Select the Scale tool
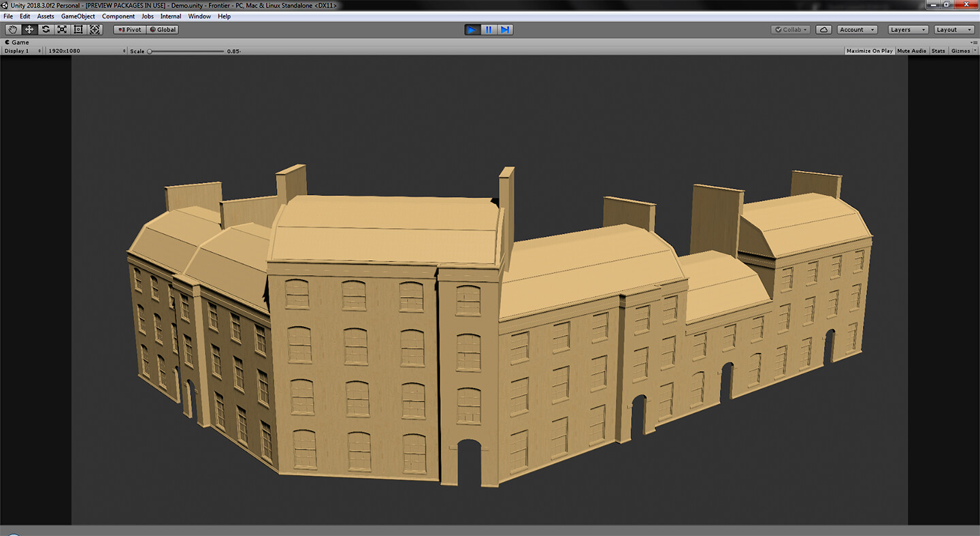Viewport: 980px width, 536px height. point(62,29)
